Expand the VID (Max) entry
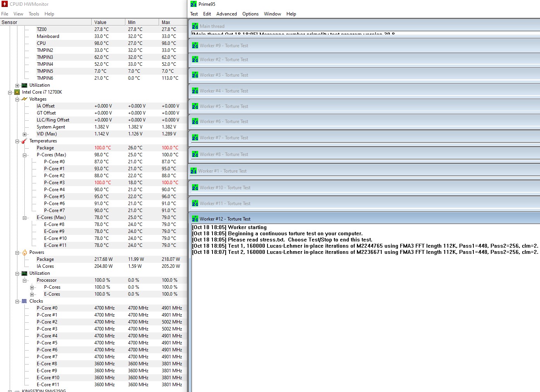The height and width of the screenshot is (392, 540). pos(25,134)
